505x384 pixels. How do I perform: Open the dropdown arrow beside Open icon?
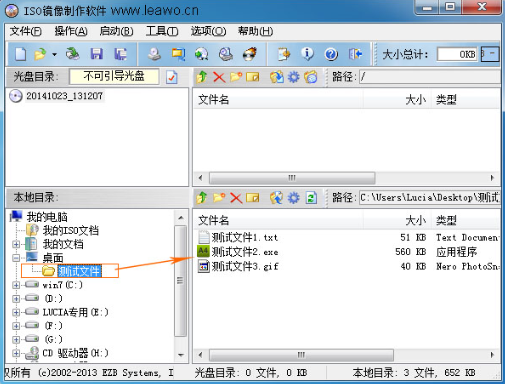(x=54, y=54)
